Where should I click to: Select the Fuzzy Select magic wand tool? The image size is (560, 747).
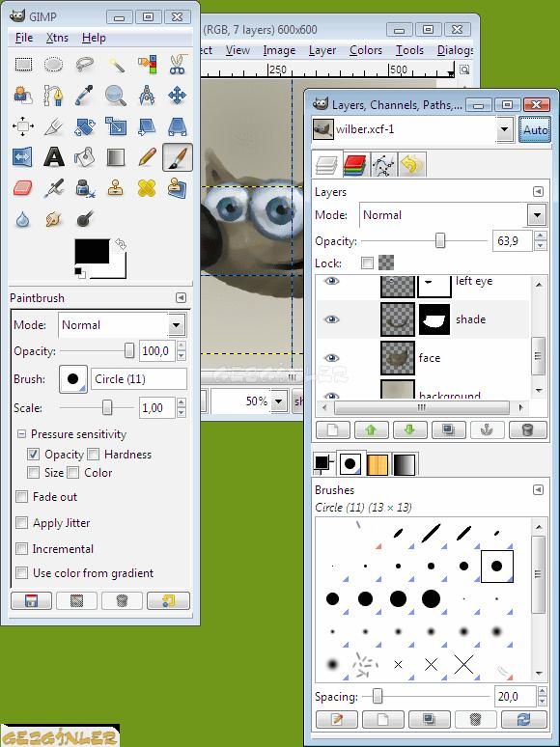point(115,64)
